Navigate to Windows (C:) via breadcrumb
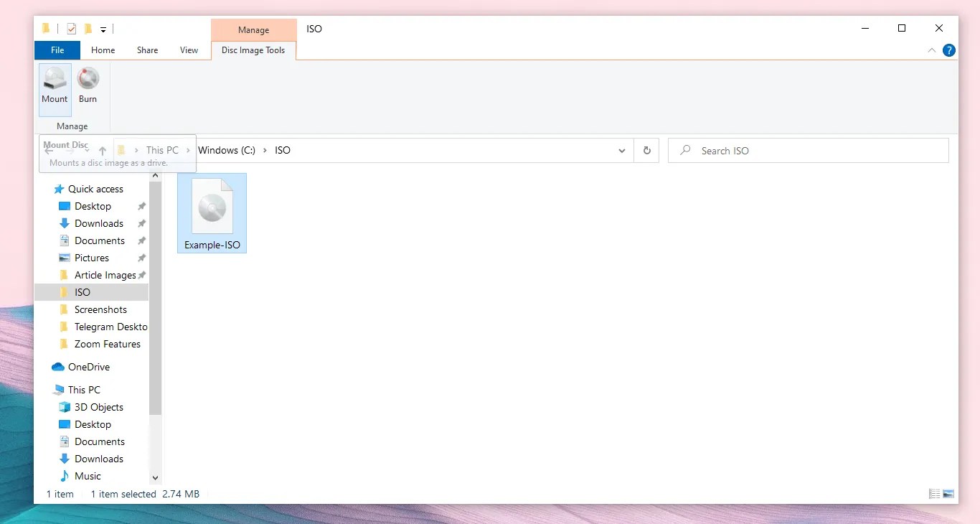This screenshot has width=980, height=524. tap(225, 150)
